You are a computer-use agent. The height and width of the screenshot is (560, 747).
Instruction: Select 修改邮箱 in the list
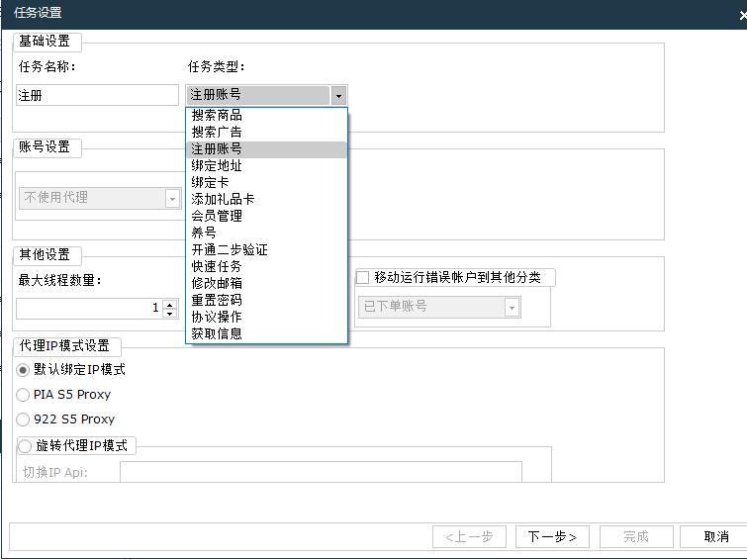[x=266, y=283]
